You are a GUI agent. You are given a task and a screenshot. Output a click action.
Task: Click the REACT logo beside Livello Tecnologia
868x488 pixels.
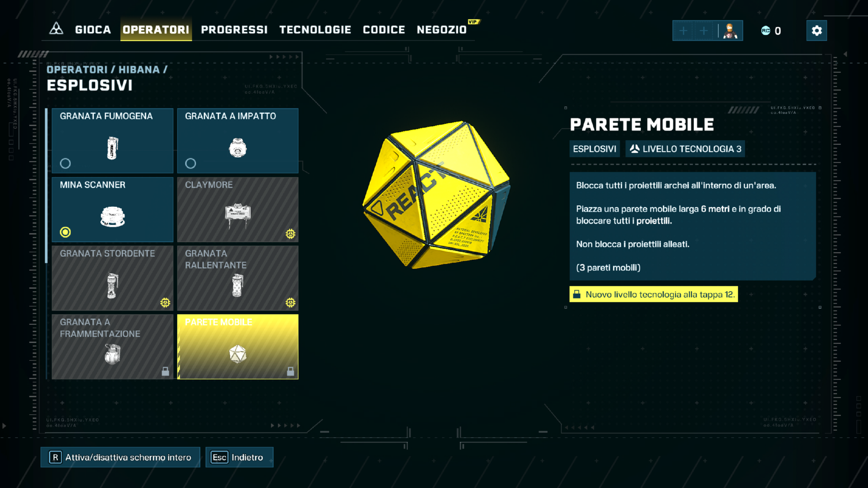tap(635, 149)
